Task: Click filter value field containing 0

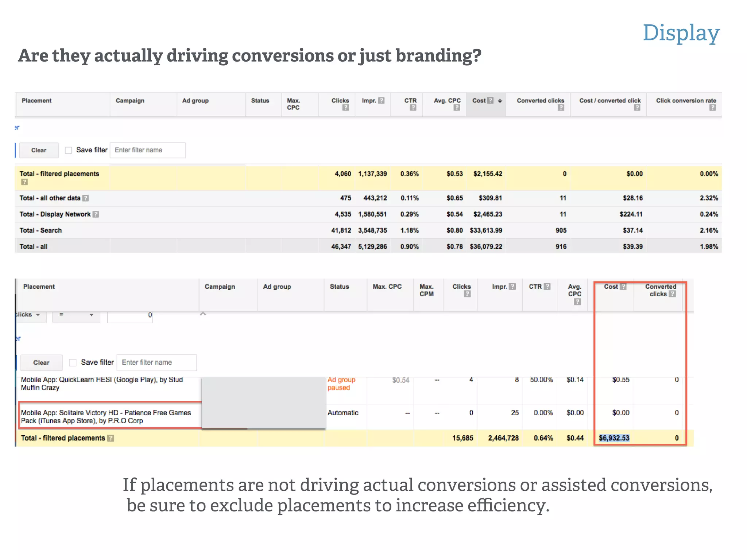Action: [130, 315]
